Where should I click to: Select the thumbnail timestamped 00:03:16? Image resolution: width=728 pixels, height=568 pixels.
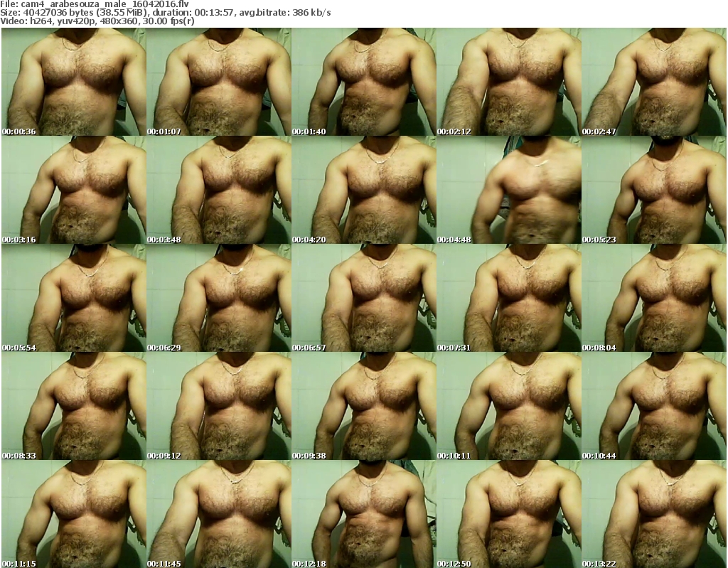[x=74, y=190]
